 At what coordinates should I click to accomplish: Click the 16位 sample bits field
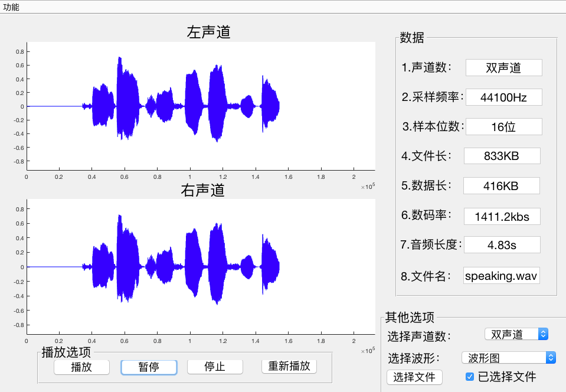[503, 126]
